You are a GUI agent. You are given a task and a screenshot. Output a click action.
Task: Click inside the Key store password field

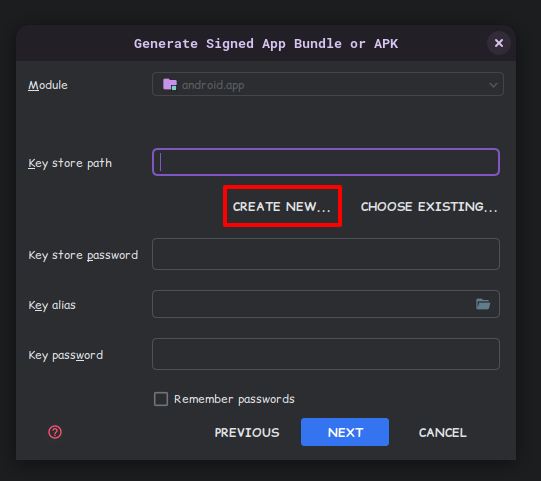pos(326,254)
